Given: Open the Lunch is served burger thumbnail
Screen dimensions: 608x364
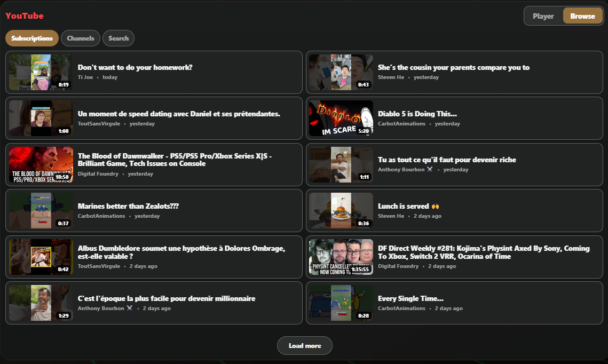Looking at the screenshot, I should click(341, 210).
